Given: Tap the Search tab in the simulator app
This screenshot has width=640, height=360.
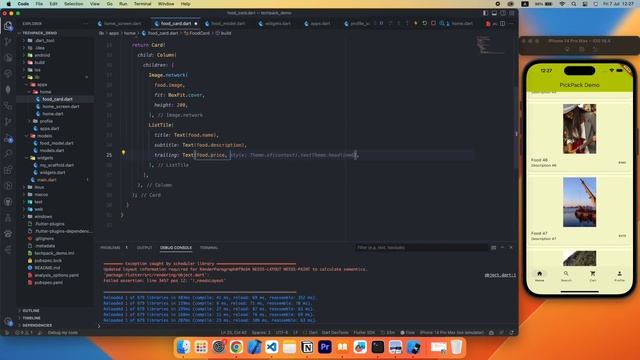Looking at the screenshot, I should tap(566, 276).
